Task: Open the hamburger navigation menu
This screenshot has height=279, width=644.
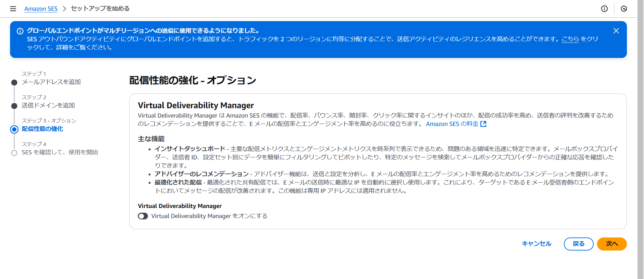Action: (x=13, y=9)
